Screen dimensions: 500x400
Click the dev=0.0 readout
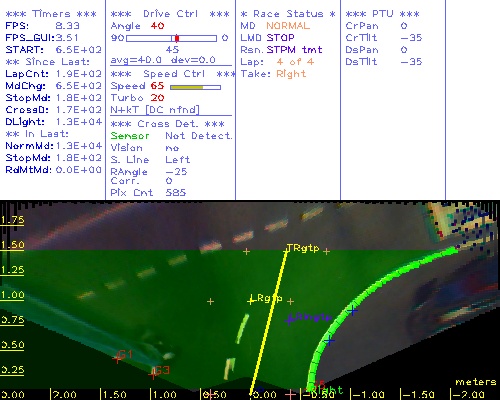click(193, 60)
